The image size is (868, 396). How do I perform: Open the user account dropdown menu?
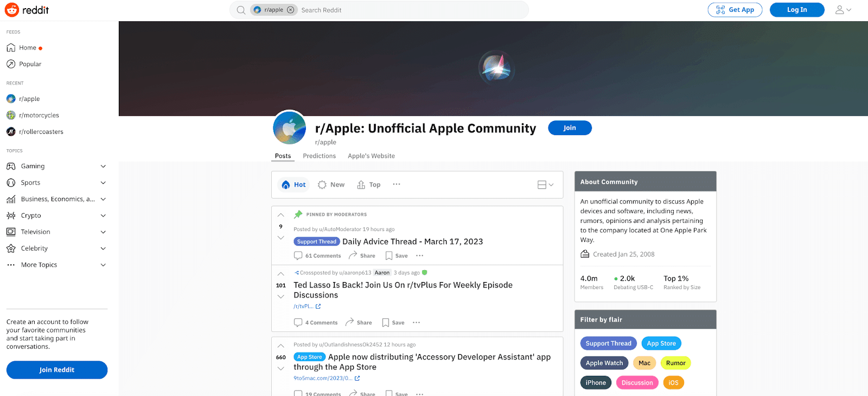(843, 10)
